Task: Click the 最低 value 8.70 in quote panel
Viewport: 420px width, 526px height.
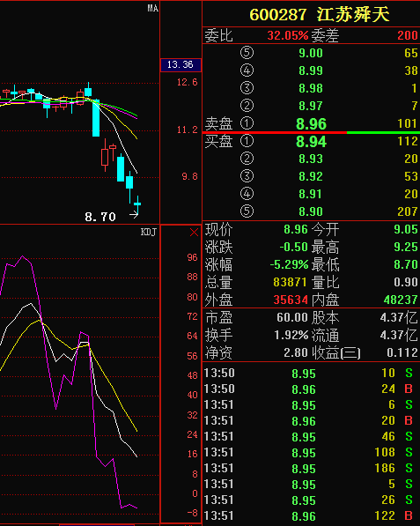Action: (406, 264)
